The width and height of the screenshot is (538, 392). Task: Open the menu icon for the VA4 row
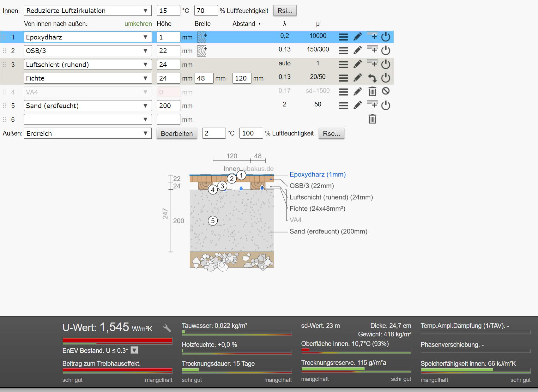343,92
